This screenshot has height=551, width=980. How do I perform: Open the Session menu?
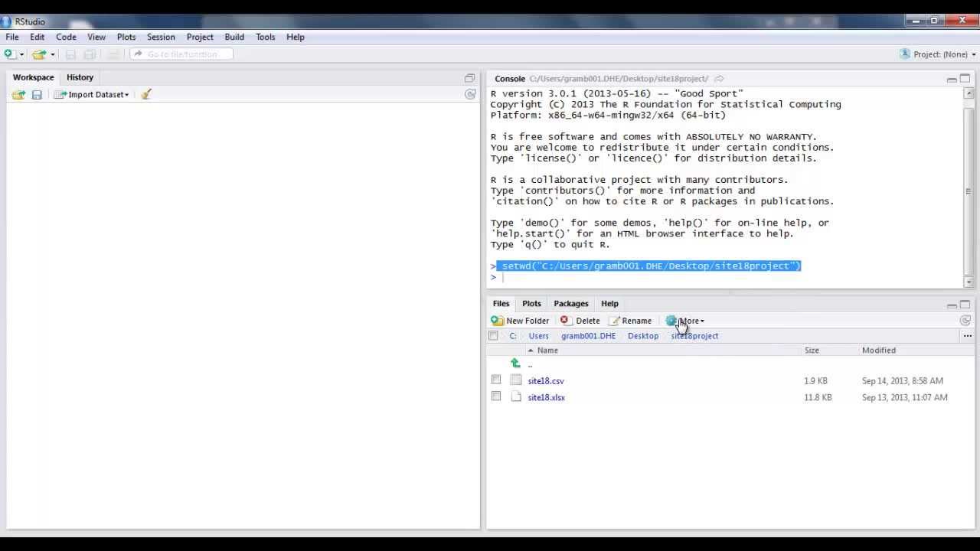161,37
